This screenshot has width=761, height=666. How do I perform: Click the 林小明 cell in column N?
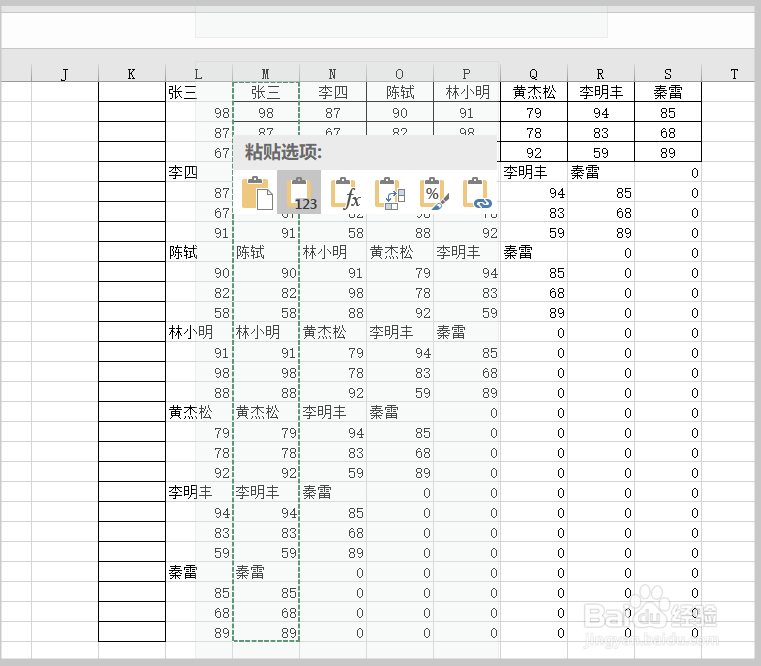click(333, 252)
